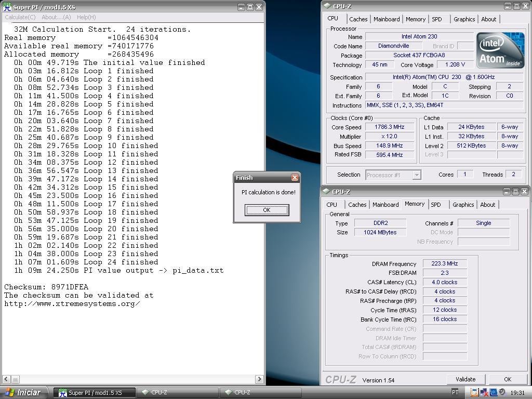Screen dimensions: 532x399
Task: Click the FSB:DRAM 2:3 value
Action: [445, 273]
